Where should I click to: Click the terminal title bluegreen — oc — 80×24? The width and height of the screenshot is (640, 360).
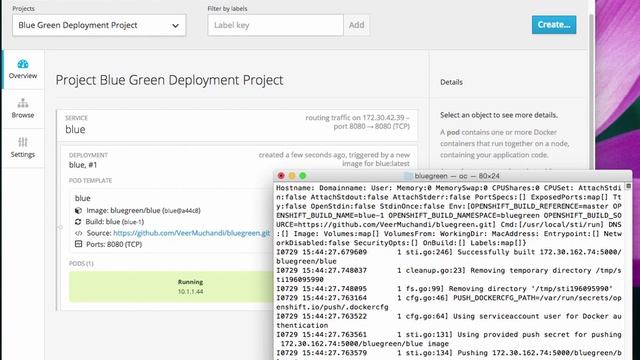tap(457, 176)
